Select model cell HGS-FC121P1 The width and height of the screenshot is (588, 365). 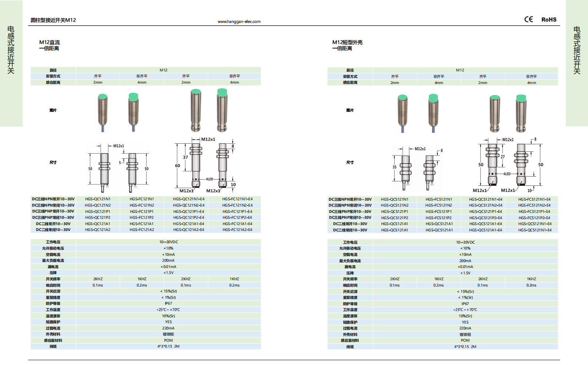(x=142, y=212)
